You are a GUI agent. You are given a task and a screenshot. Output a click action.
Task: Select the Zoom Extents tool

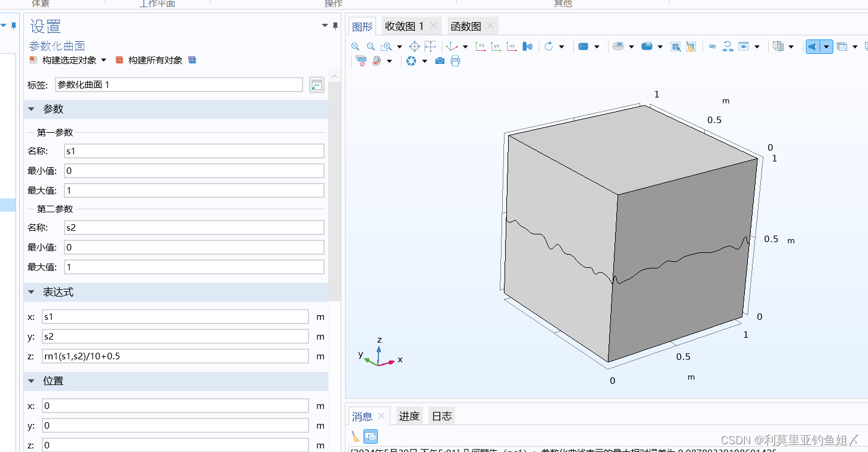pyautogui.click(x=414, y=45)
